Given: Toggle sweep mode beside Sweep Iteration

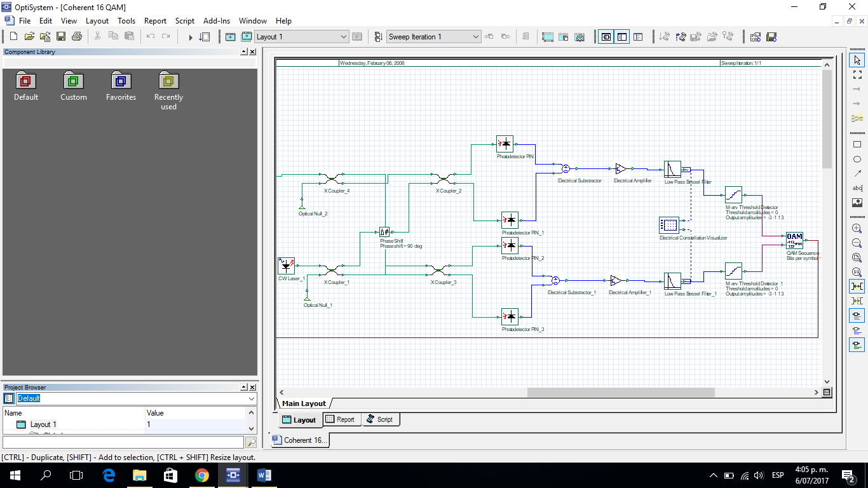Looking at the screenshot, I should pos(377,36).
